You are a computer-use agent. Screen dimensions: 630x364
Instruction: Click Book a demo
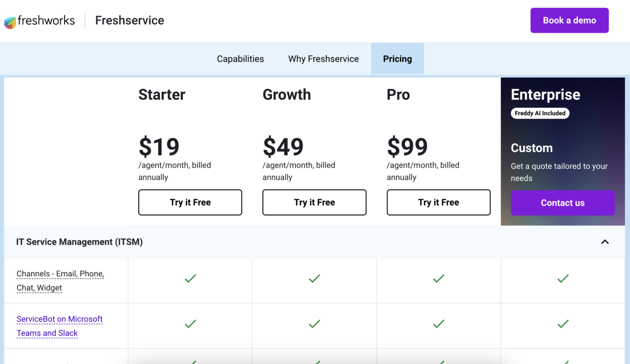[569, 20]
